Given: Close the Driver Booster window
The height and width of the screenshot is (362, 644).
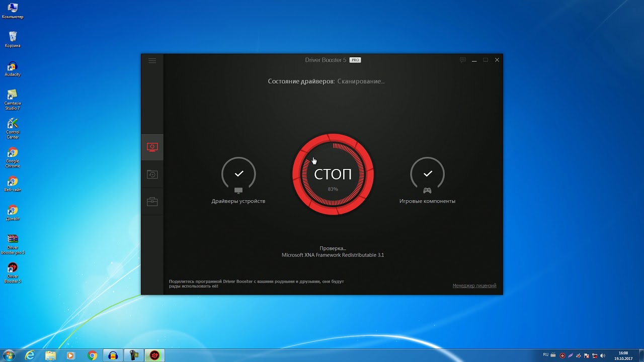Looking at the screenshot, I should [x=497, y=60].
